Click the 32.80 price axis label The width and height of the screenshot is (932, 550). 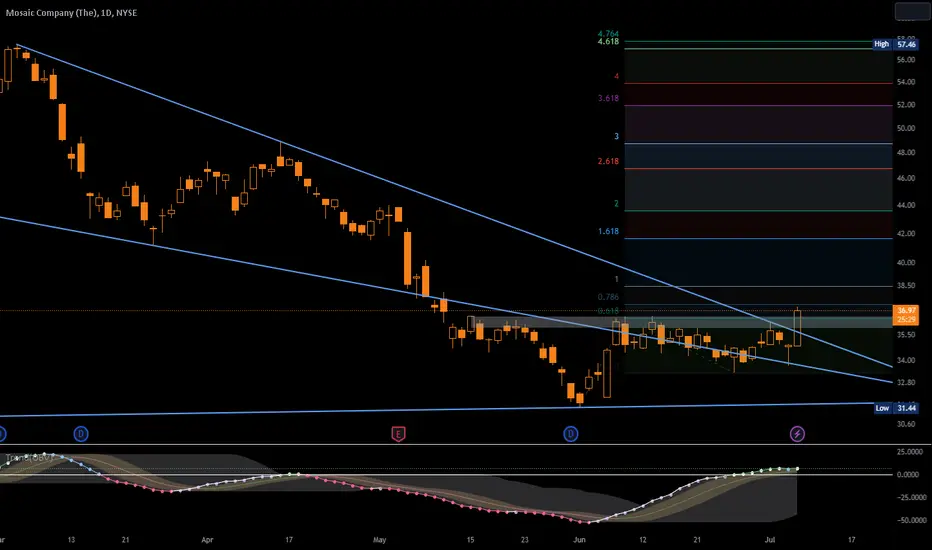[906, 382]
